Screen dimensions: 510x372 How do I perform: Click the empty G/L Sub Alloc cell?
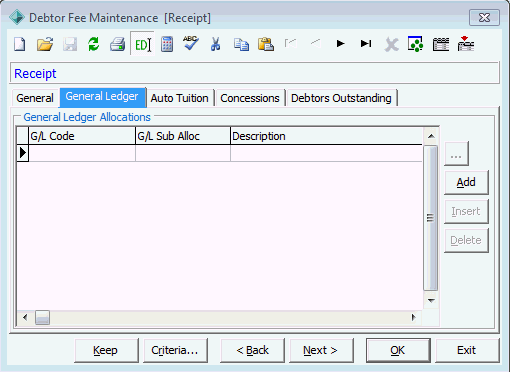[x=183, y=153]
